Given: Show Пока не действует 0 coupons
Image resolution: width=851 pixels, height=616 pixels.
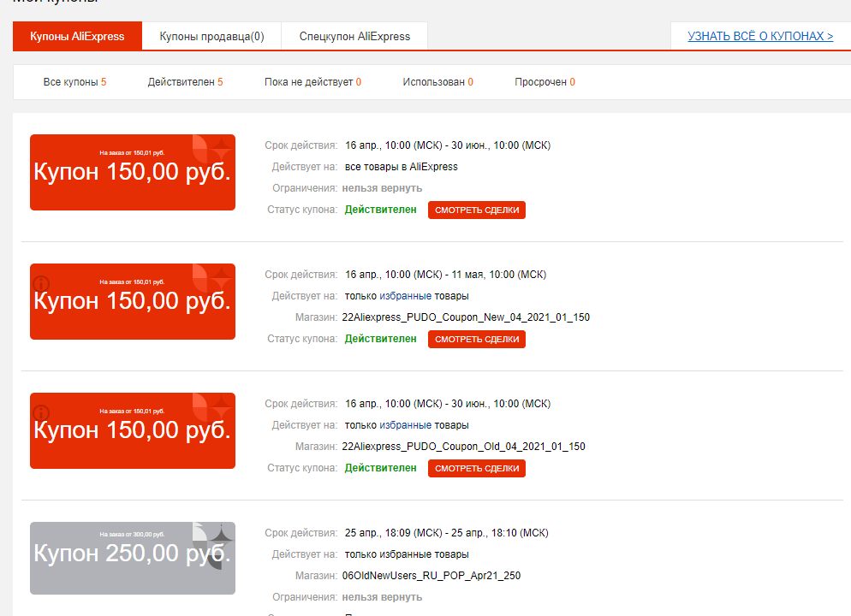Looking at the screenshot, I should (x=312, y=82).
